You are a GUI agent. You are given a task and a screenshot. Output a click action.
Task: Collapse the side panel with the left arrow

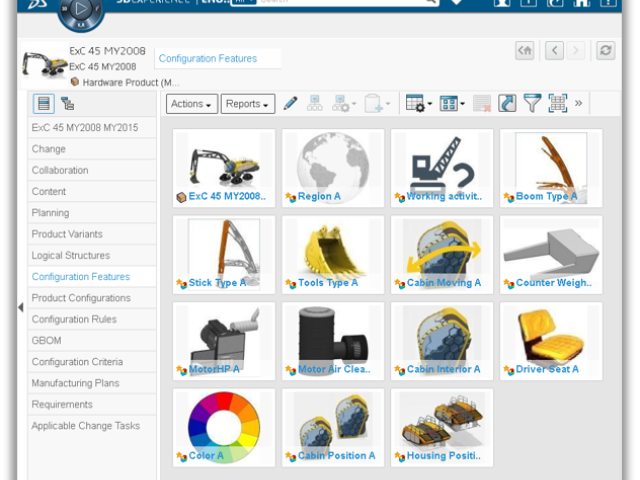point(21,307)
